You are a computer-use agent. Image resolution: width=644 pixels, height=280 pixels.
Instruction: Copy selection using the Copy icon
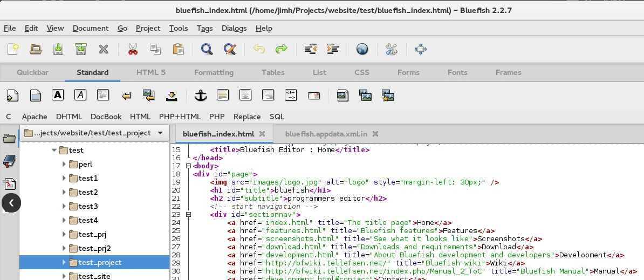click(x=155, y=49)
